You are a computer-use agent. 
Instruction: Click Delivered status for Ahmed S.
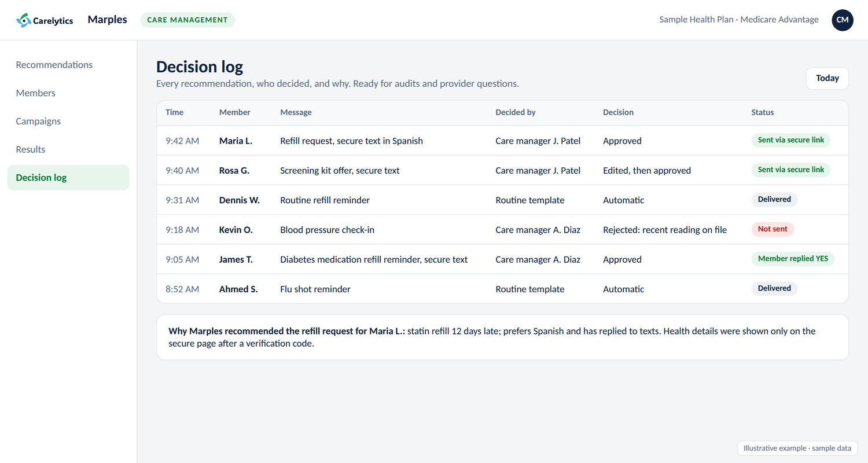click(x=774, y=288)
